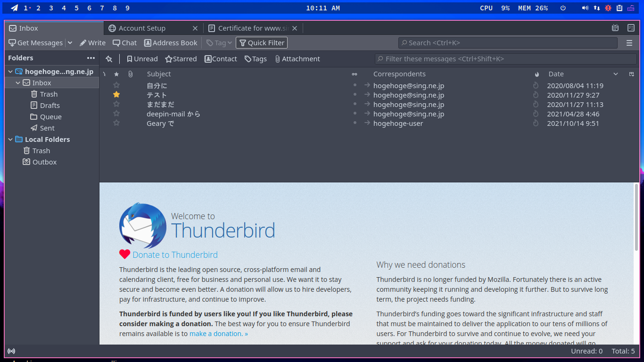The height and width of the screenshot is (362, 644).
Task: Mark 自分に message as junk
Action: tap(536, 85)
